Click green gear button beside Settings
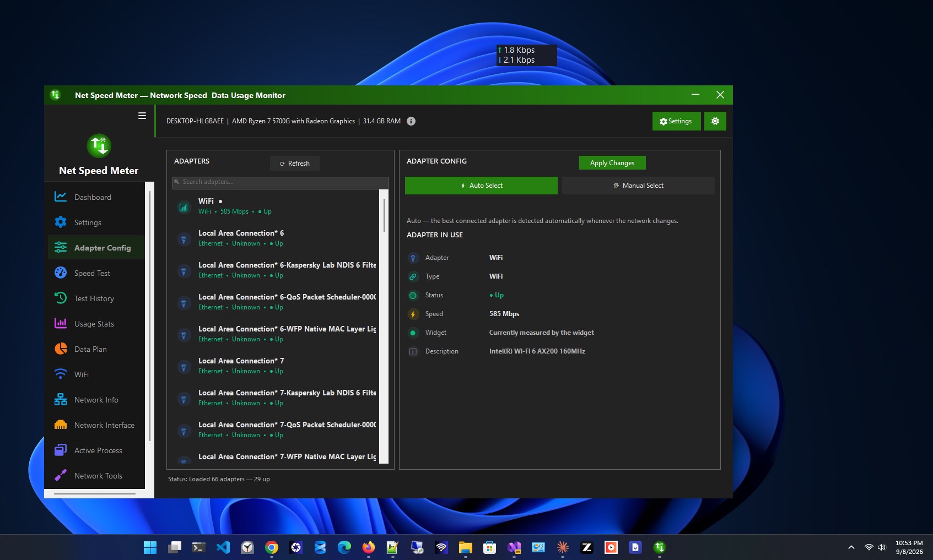 715,121
